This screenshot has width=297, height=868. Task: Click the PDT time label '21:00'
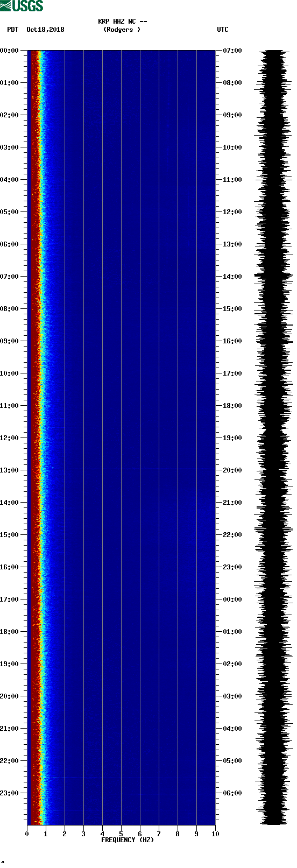point(10,729)
